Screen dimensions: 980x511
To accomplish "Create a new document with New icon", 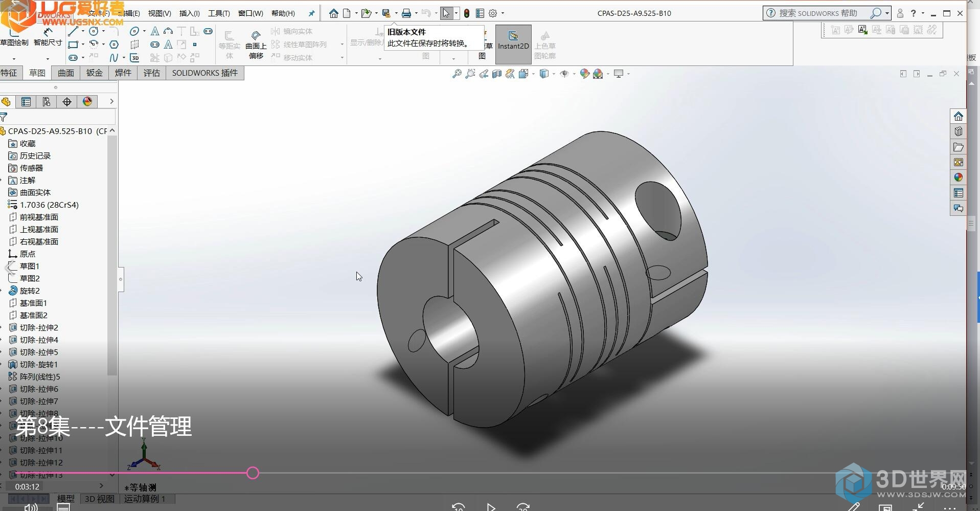I will point(347,13).
